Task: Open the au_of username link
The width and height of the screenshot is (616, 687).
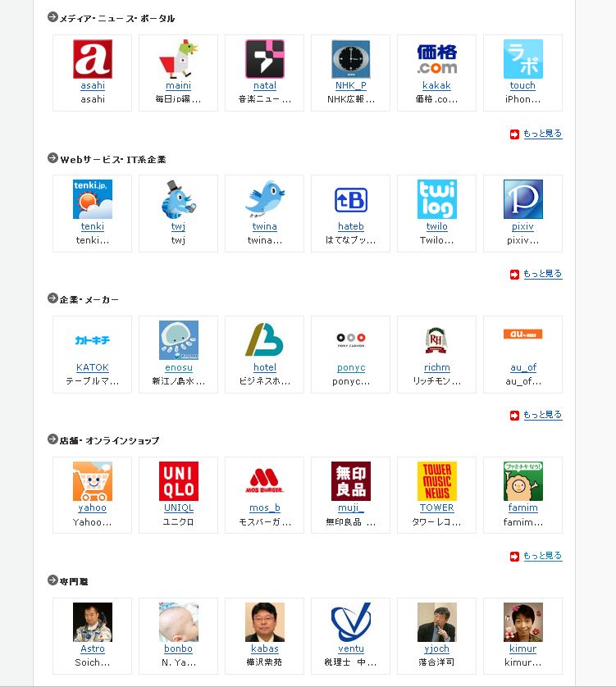Action: point(523,367)
